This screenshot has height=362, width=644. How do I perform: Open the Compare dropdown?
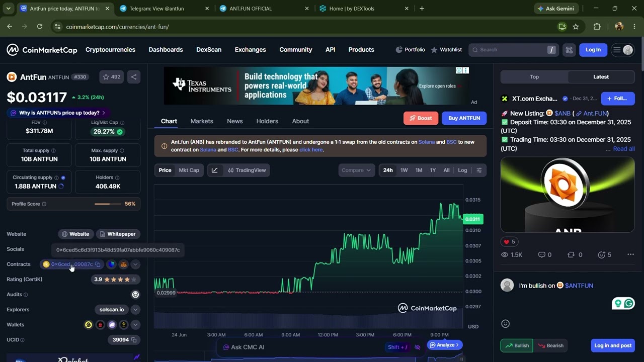click(x=357, y=170)
